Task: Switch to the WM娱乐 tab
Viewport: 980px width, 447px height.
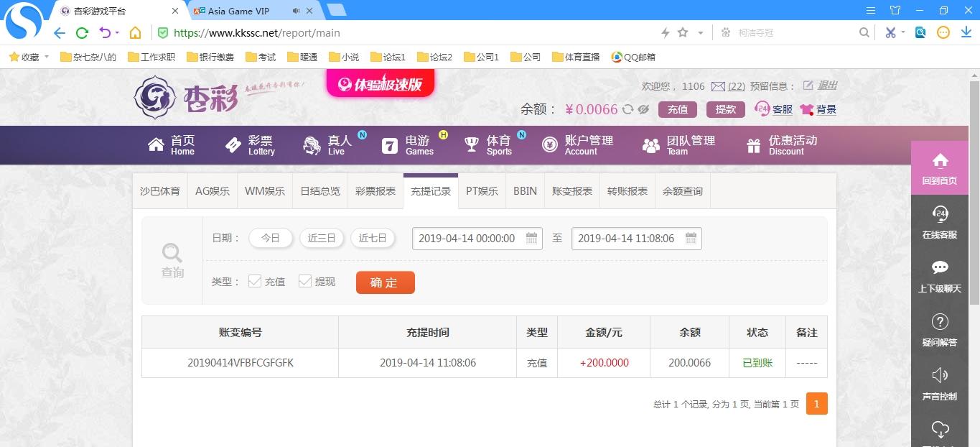Action: (265, 191)
